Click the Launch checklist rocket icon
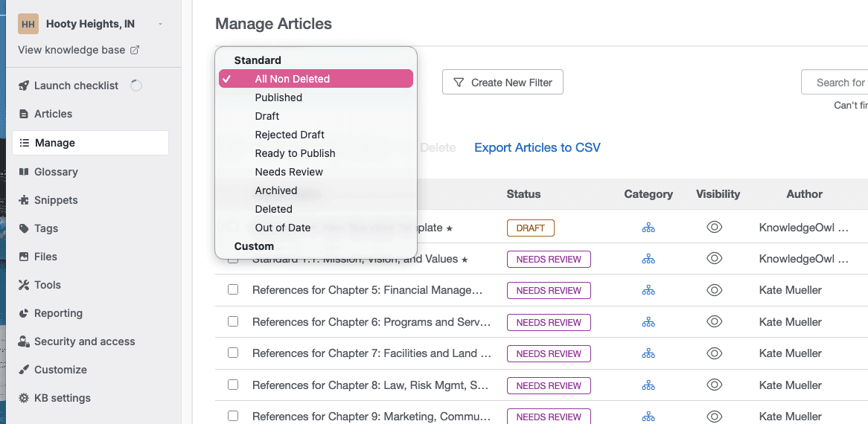Screen dimensions: 868x424 tap(24, 86)
